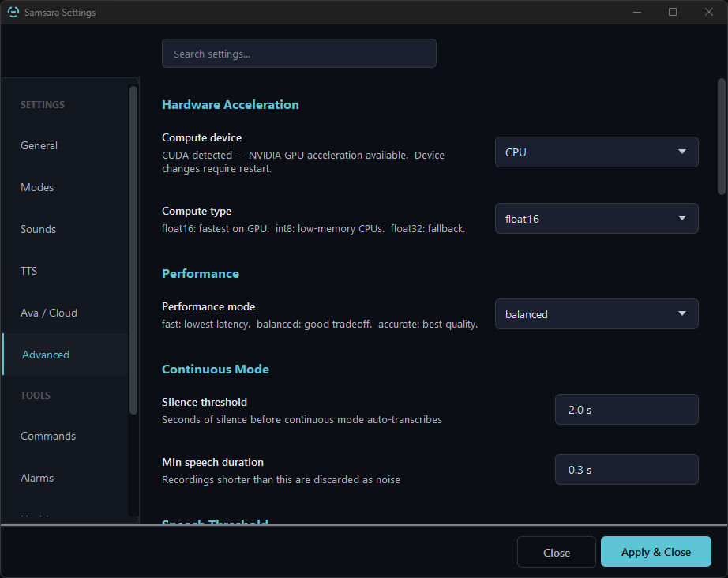
Task: Click the Apply & Close button
Action: (655, 552)
